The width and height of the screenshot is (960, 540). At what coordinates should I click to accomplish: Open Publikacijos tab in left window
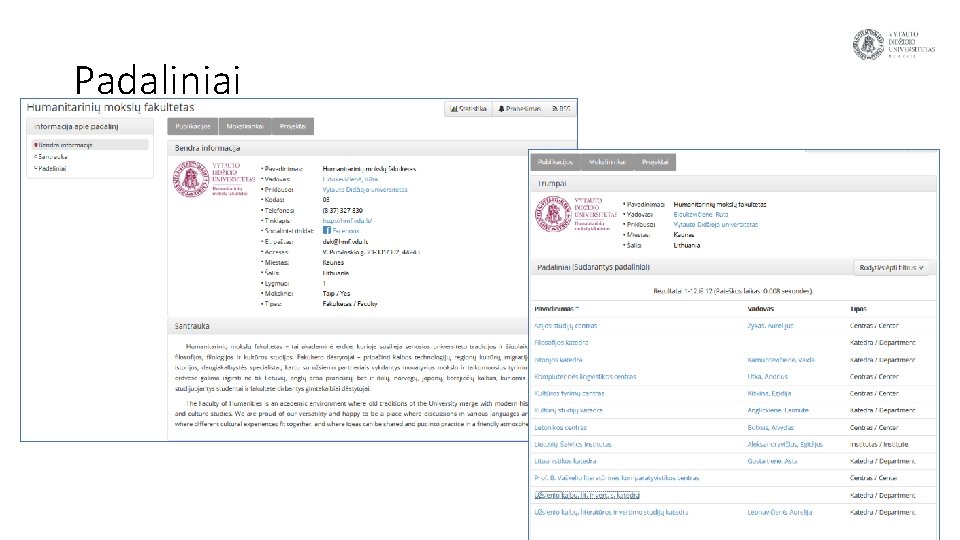(193, 127)
